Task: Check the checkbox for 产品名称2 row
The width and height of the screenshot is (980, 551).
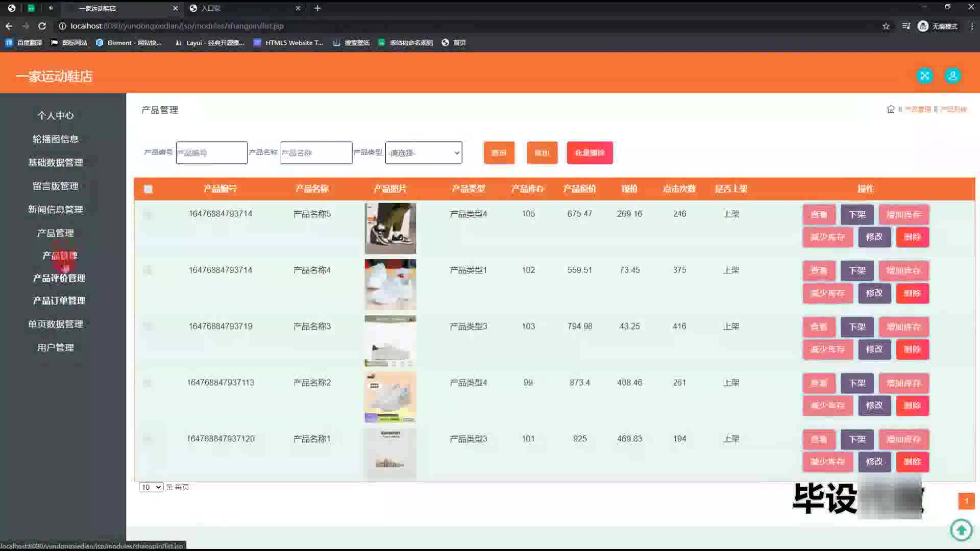Action: pos(148,383)
